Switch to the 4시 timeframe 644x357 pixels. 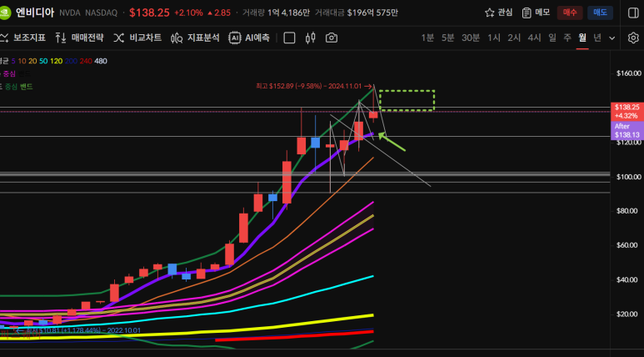(x=534, y=38)
